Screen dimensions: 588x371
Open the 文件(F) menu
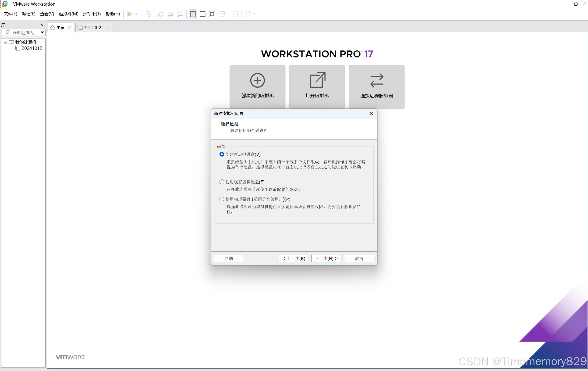click(x=10, y=14)
